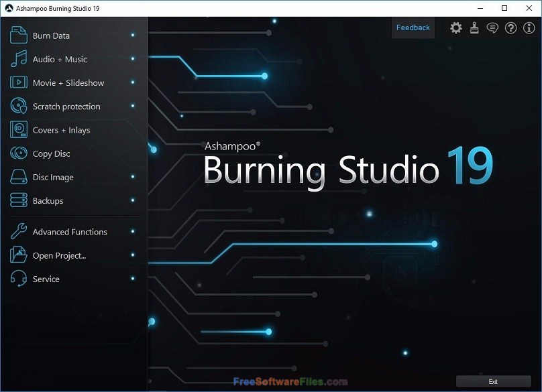Viewport: 542px width, 392px height.
Task: Expand Disc Image submenu dot
Action: pos(133,176)
